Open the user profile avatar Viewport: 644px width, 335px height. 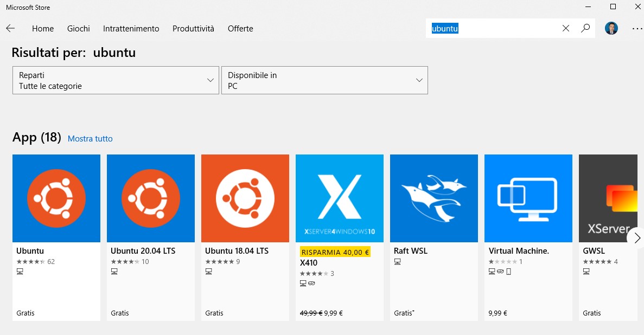coord(611,29)
